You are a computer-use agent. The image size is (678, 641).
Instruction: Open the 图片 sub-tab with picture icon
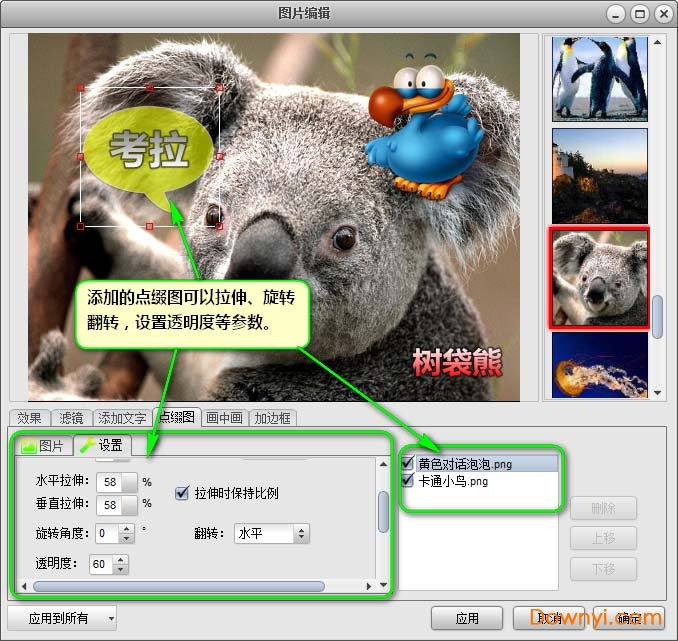tap(44, 445)
